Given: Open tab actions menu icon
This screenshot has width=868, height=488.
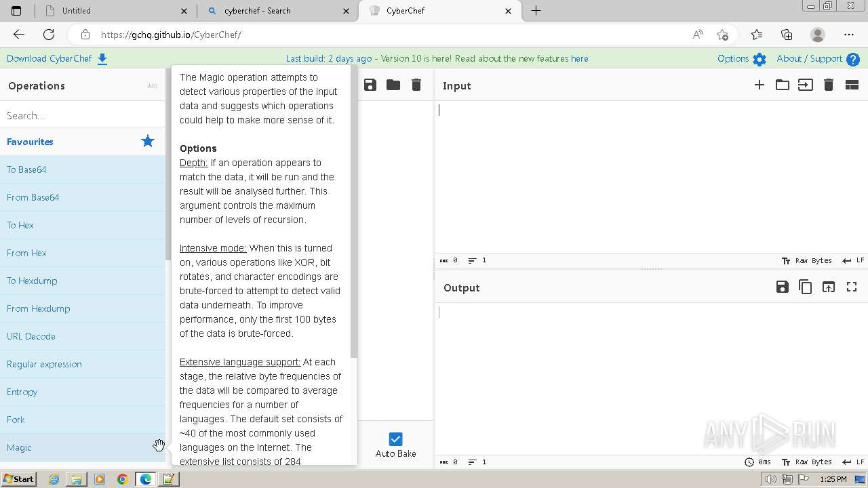Looking at the screenshot, I should 16,11.
